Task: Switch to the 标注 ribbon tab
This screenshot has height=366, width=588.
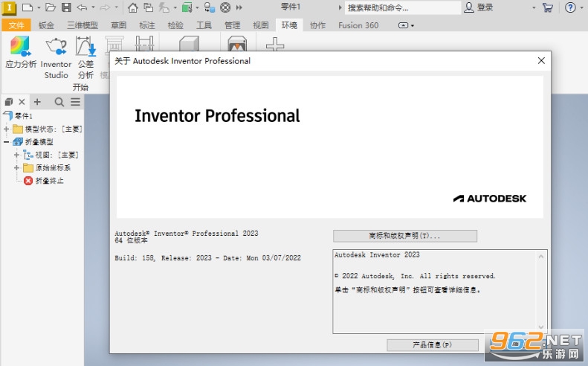Action: 147,25
